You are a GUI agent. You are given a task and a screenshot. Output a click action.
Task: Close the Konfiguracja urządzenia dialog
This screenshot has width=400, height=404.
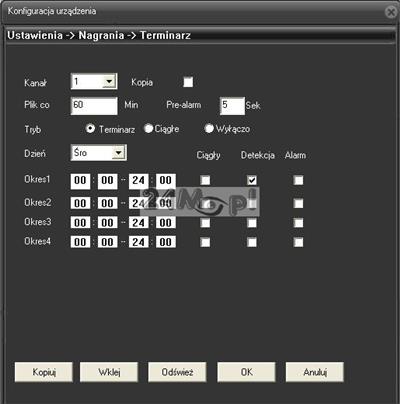(x=391, y=12)
